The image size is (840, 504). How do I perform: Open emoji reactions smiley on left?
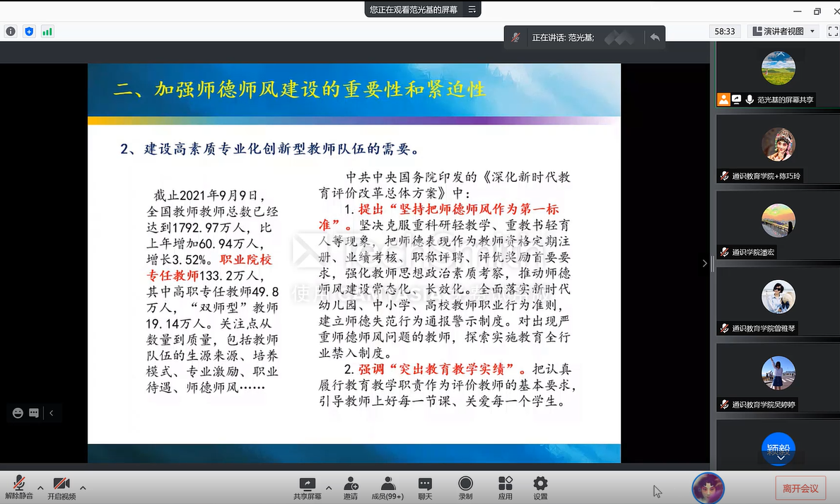(x=18, y=413)
